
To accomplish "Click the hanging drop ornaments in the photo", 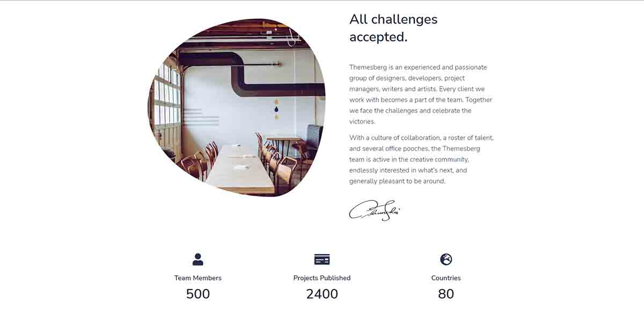I will point(276,109).
